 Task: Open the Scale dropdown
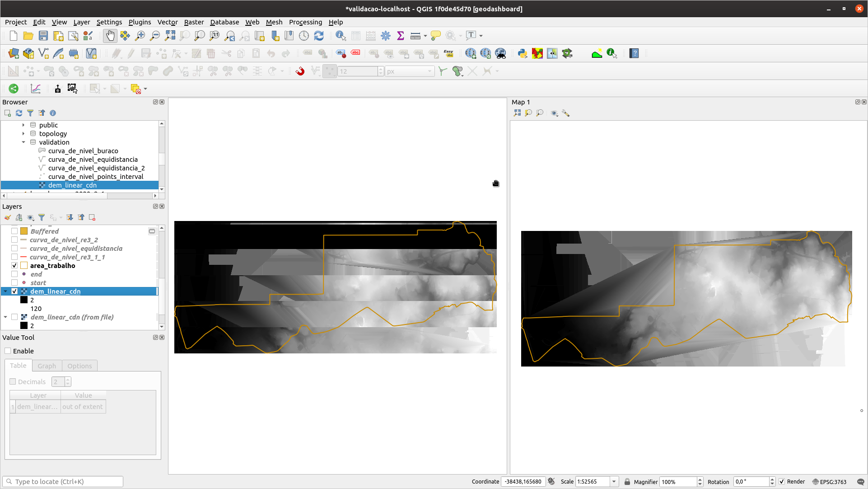tap(613, 481)
